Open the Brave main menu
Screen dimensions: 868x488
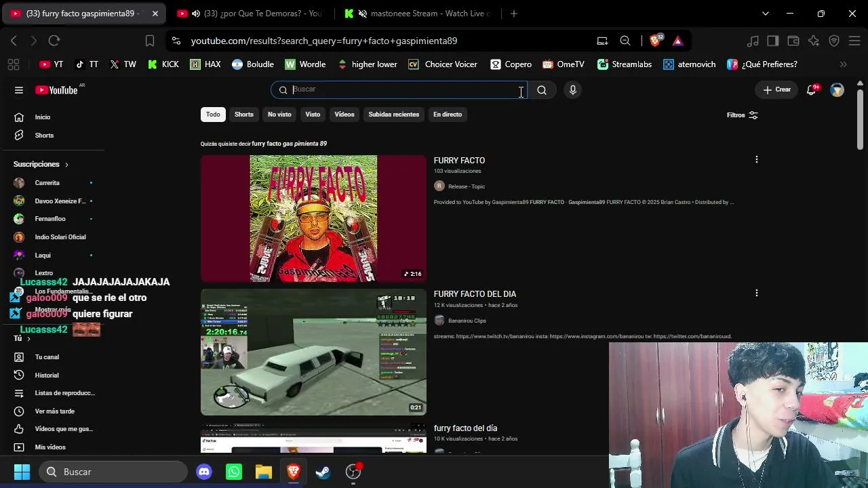[854, 41]
